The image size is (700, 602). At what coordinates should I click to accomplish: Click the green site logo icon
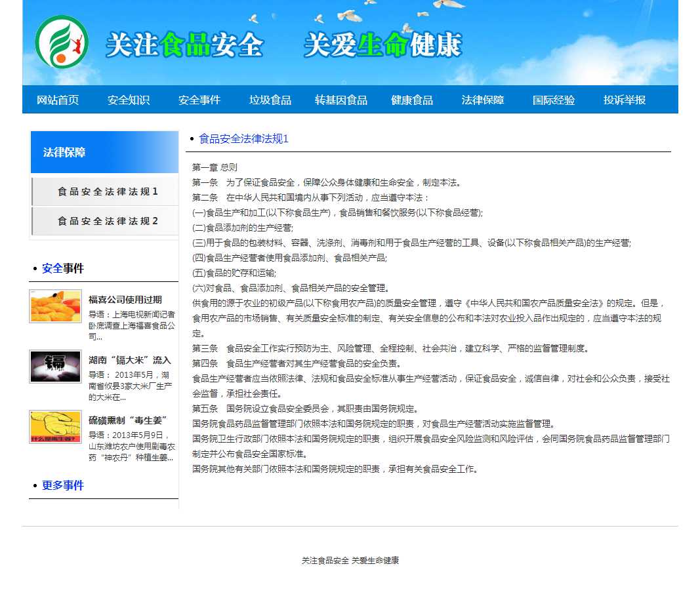coord(62,42)
